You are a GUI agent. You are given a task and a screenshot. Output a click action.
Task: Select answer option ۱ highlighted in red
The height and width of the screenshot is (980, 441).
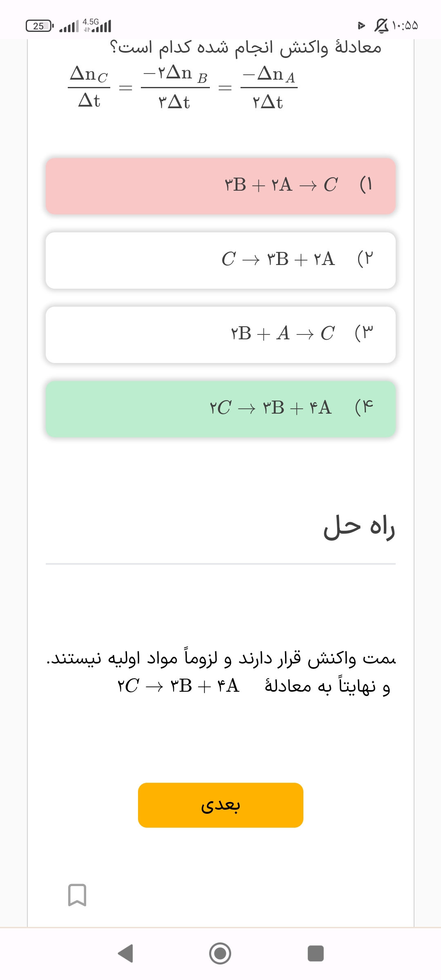click(x=220, y=186)
